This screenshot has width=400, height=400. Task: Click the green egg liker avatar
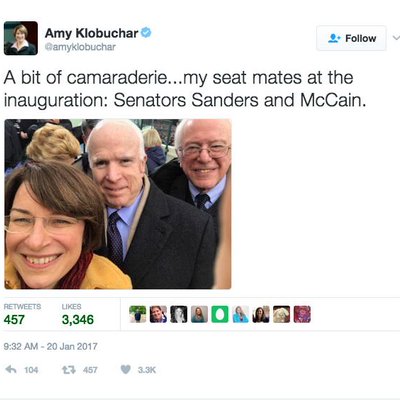pos(220,314)
